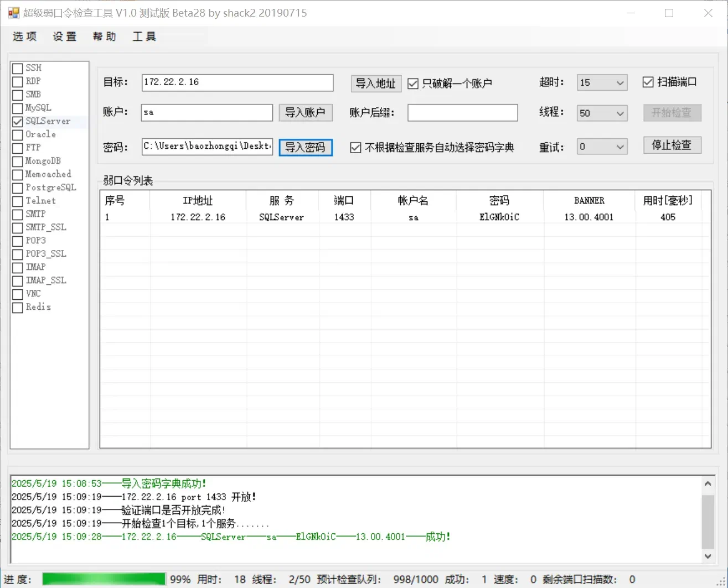Open the 选项 menu
The height and width of the screenshot is (588, 728).
pyautogui.click(x=25, y=37)
